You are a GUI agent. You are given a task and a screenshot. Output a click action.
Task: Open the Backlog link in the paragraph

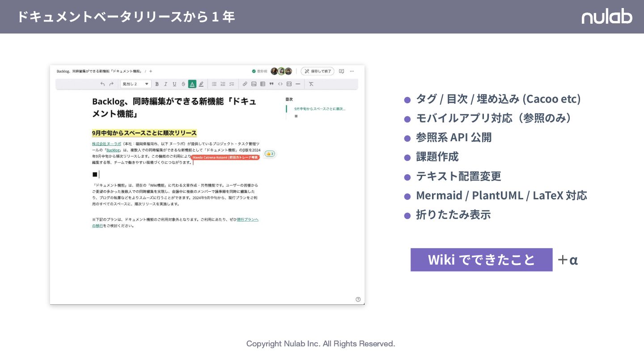coord(113,150)
